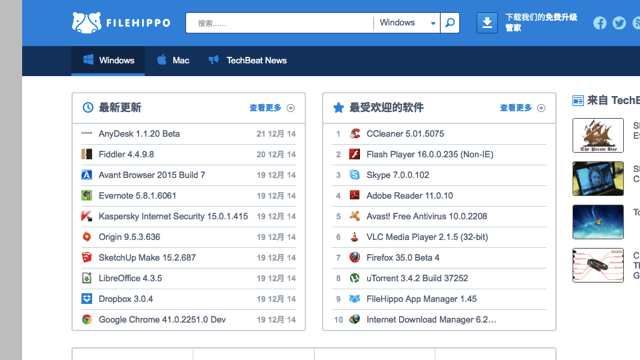The image size is (640, 360).
Task: Click the search magnifier button
Action: point(450,23)
